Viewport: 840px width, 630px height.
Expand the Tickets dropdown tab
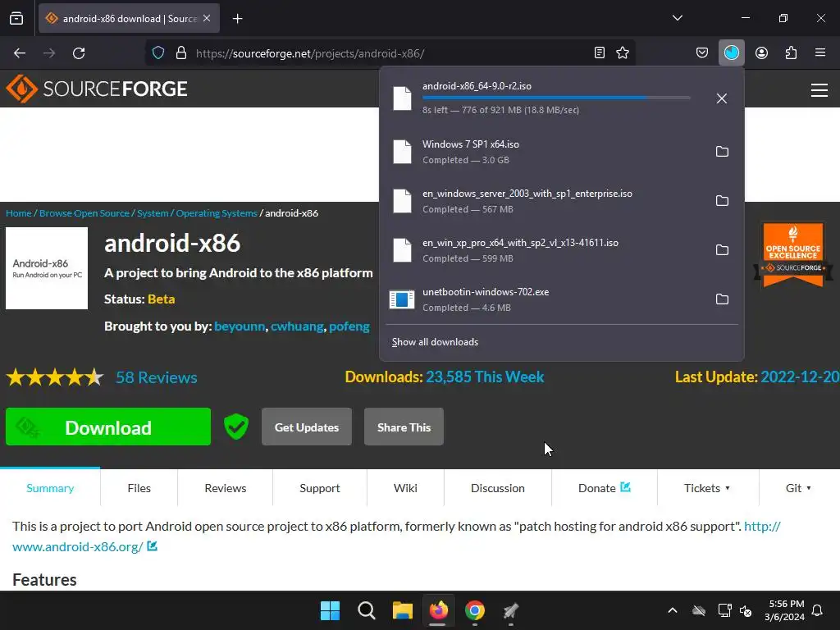pyautogui.click(x=708, y=488)
